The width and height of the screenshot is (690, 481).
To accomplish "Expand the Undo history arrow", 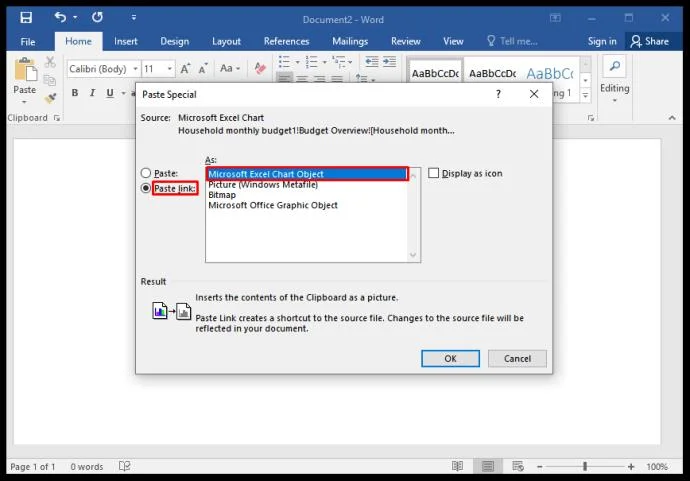I will point(75,17).
